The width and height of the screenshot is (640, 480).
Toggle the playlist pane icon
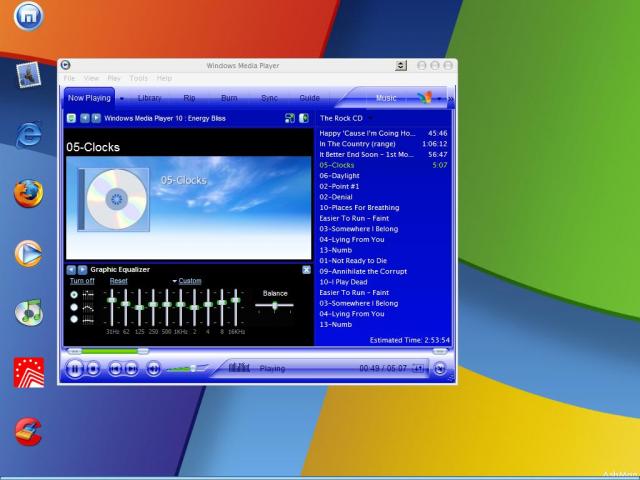[304, 118]
